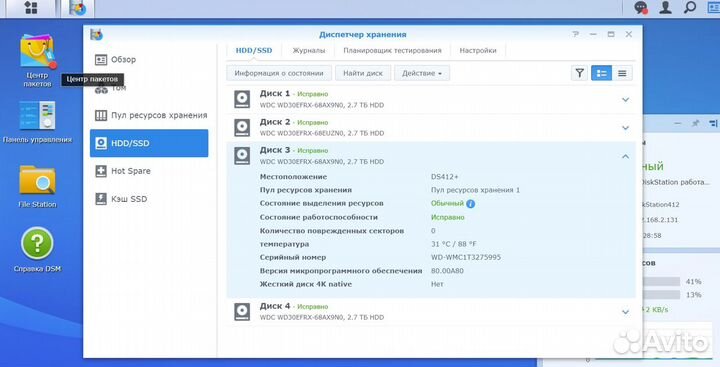Click the Количество поврежденных секторов label

(332, 231)
